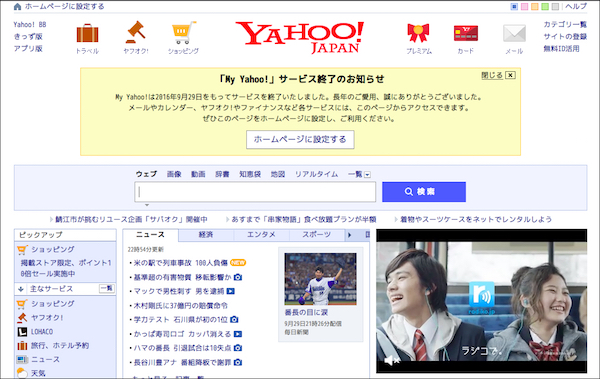Open headline かっぱ寿司ロゴ カッパ消える
Screen dimensions: 600x379
[x=183, y=334]
